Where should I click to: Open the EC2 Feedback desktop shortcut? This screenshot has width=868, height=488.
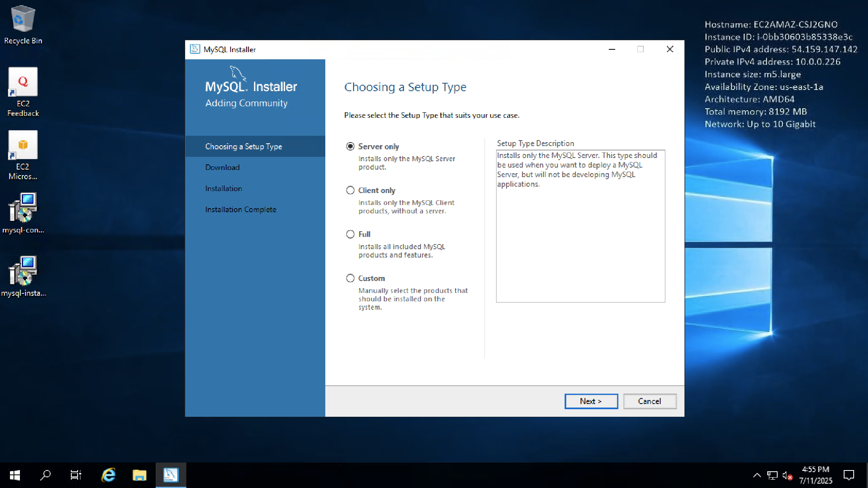(x=23, y=92)
